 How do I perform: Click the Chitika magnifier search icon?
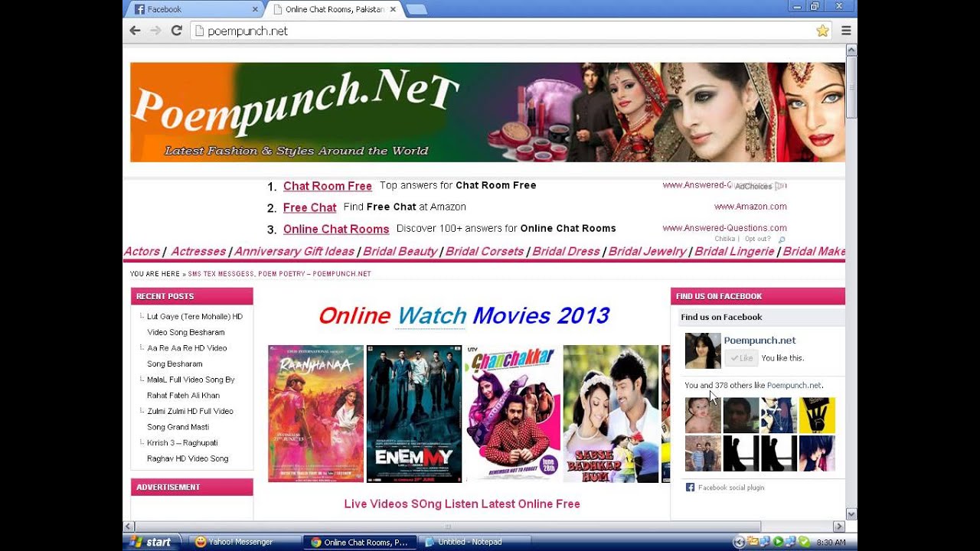pos(782,240)
